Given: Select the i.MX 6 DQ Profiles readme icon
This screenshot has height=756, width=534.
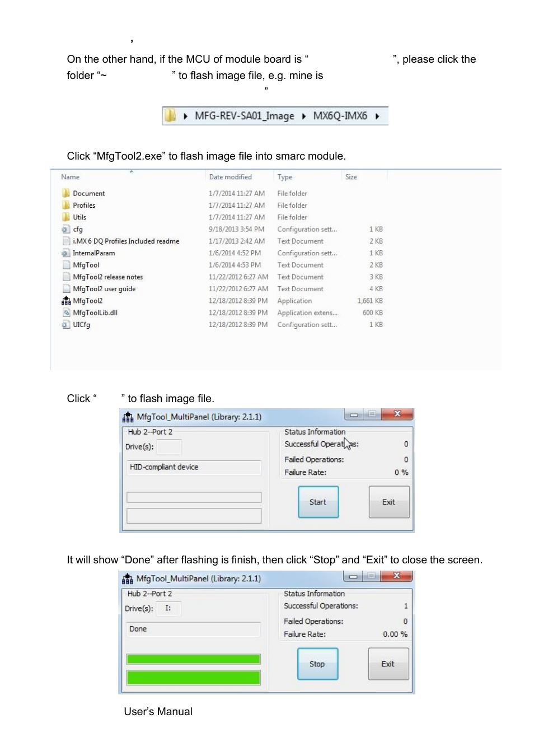Looking at the screenshot, I should point(66,241).
